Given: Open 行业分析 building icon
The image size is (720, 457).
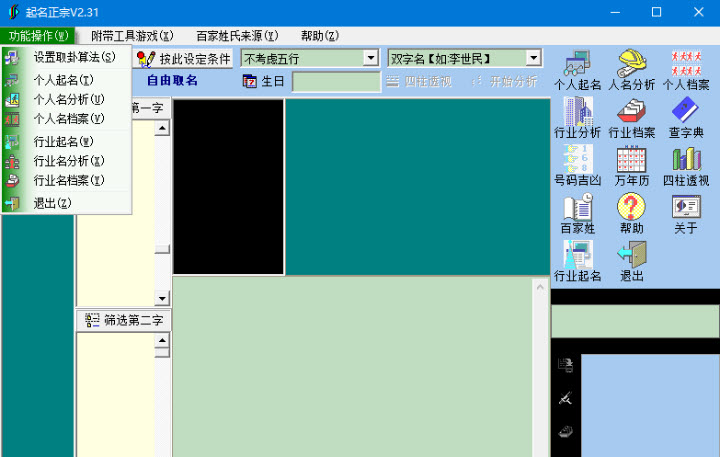Looking at the screenshot, I should coord(577,118).
